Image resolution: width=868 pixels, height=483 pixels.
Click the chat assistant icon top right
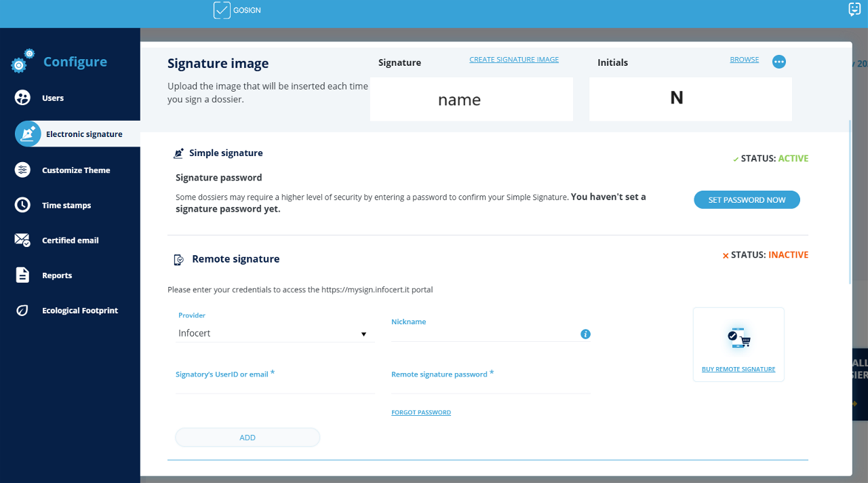(854, 9)
